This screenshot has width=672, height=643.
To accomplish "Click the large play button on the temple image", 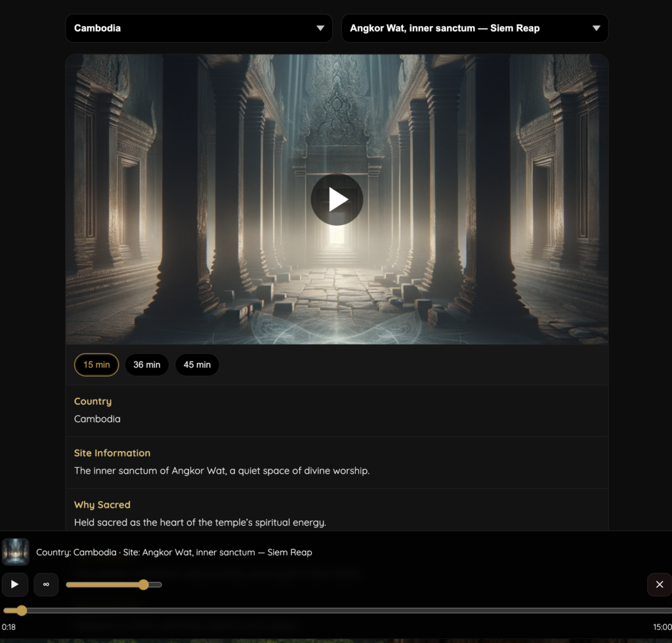I will coord(337,199).
